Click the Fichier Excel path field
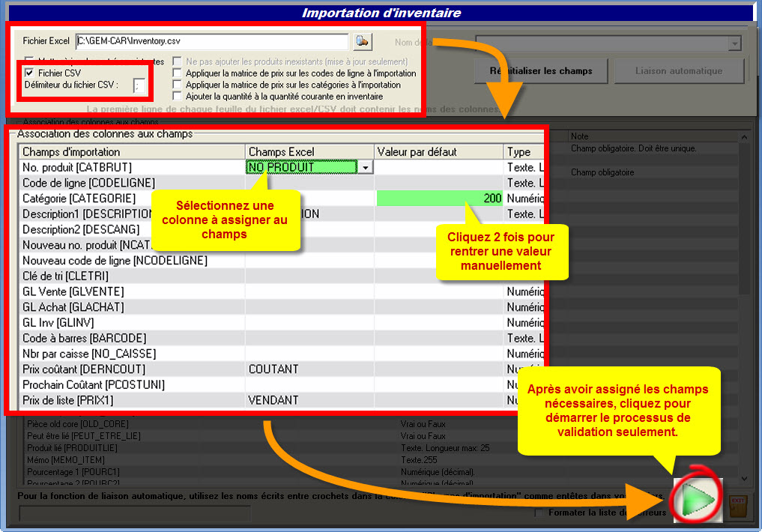Viewport: 762px width, 532px height. pyautogui.click(x=212, y=41)
